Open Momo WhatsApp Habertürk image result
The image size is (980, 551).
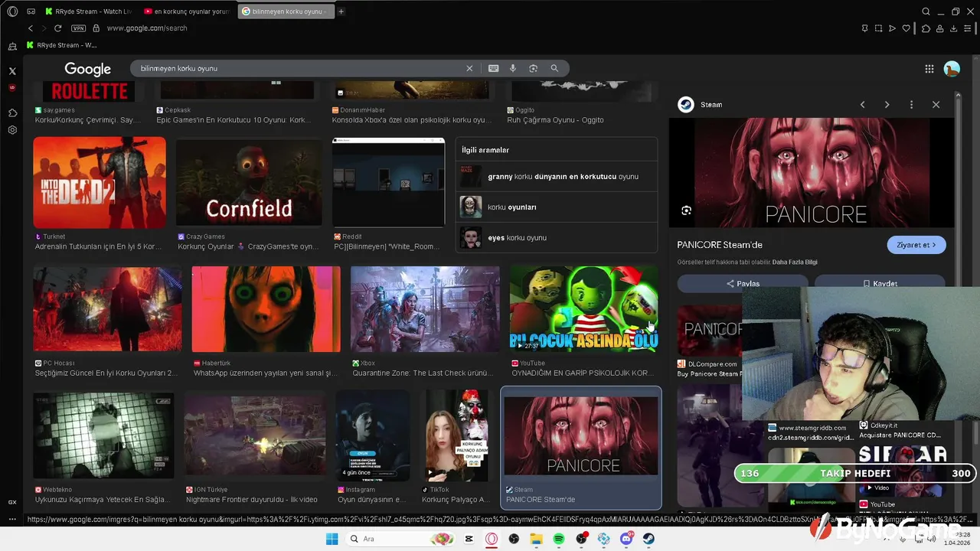click(266, 309)
